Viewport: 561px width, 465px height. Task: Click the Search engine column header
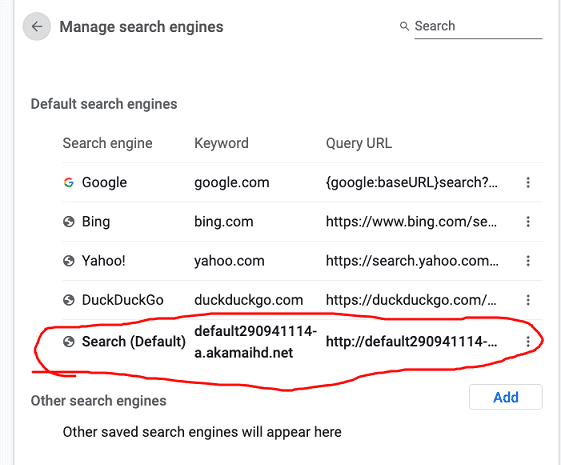click(x=107, y=143)
